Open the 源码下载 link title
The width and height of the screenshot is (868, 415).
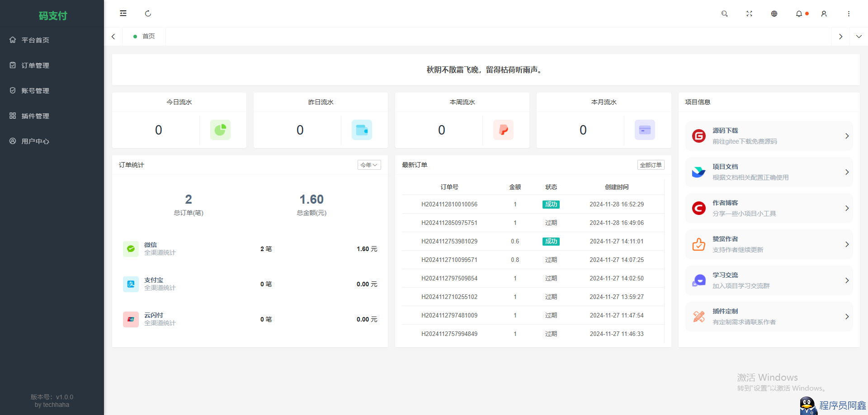click(x=725, y=131)
